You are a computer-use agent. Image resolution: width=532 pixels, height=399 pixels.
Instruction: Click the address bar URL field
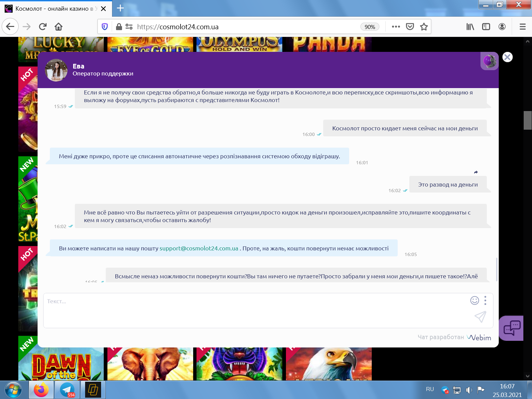(246, 27)
